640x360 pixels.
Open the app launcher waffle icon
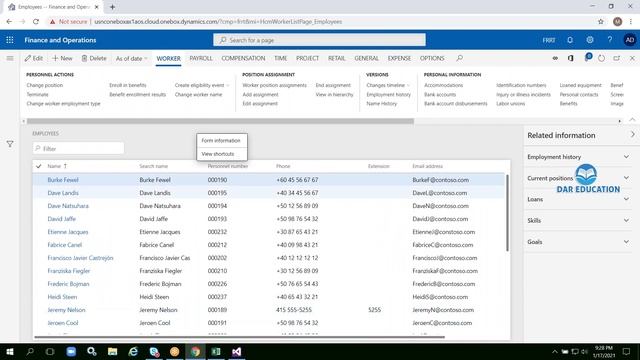(x=10, y=40)
